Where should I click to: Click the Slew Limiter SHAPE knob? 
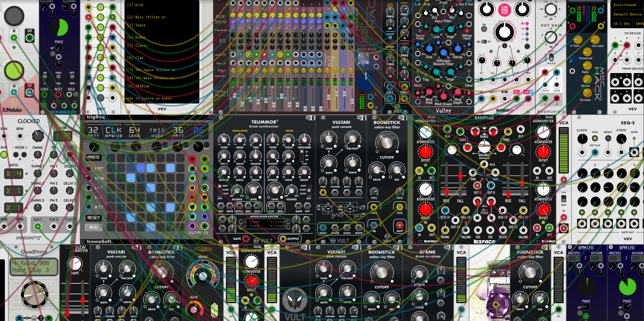click(x=75, y=264)
